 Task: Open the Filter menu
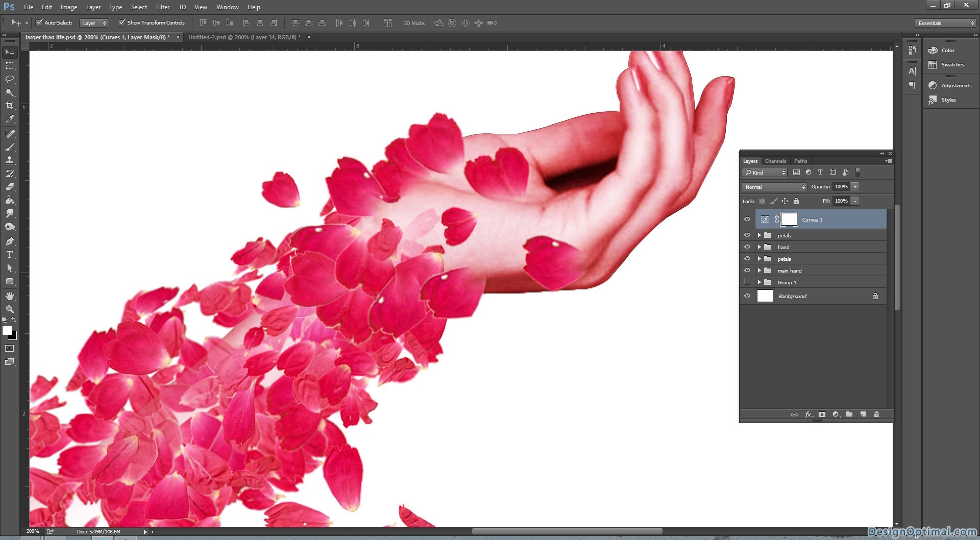coord(163,7)
